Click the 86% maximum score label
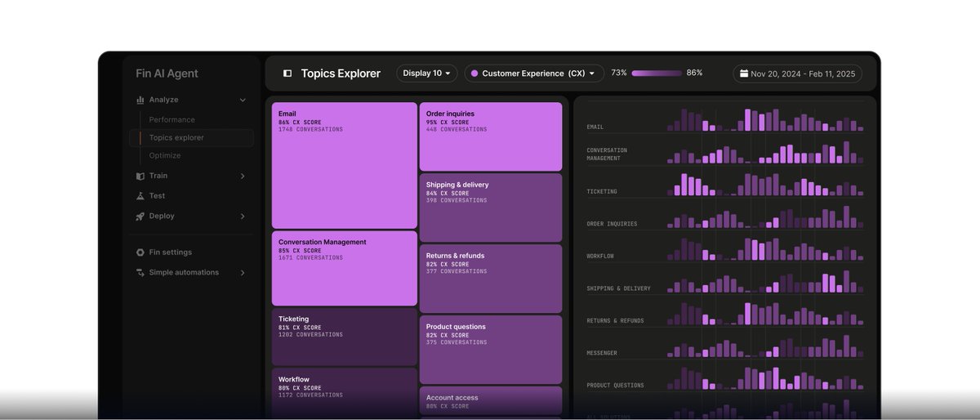This screenshot has height=420, width=980. 694,73
